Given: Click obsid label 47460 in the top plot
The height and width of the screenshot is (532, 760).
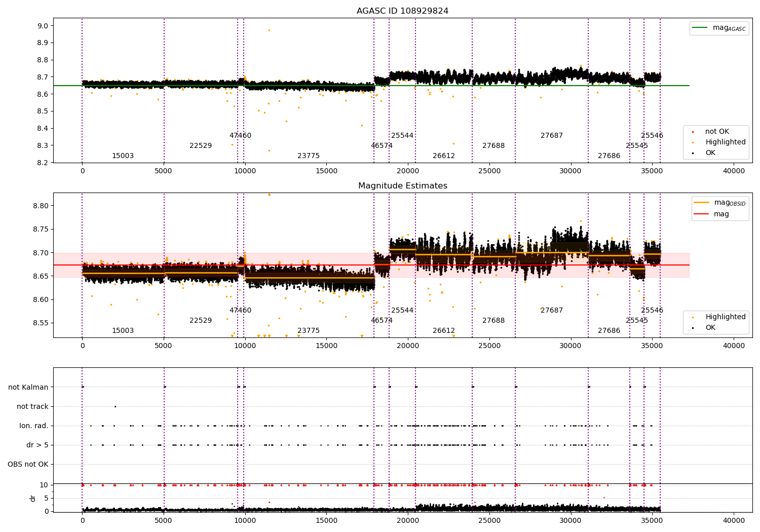Looking at the screenshot, I should pos(240,136).
